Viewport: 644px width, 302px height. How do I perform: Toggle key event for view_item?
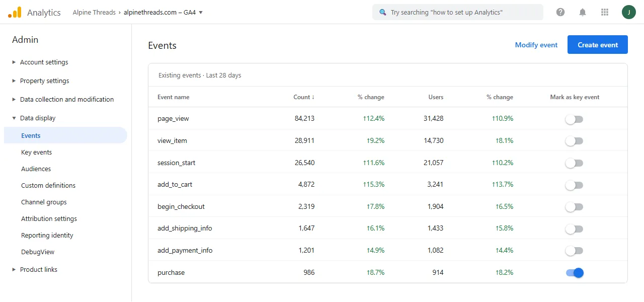coord(574,141)
